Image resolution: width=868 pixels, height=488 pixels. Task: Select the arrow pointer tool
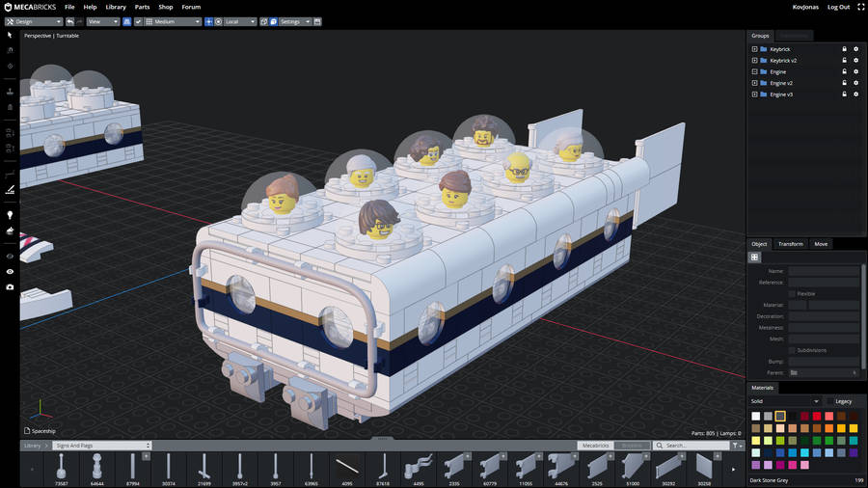[x=10, y=35]
